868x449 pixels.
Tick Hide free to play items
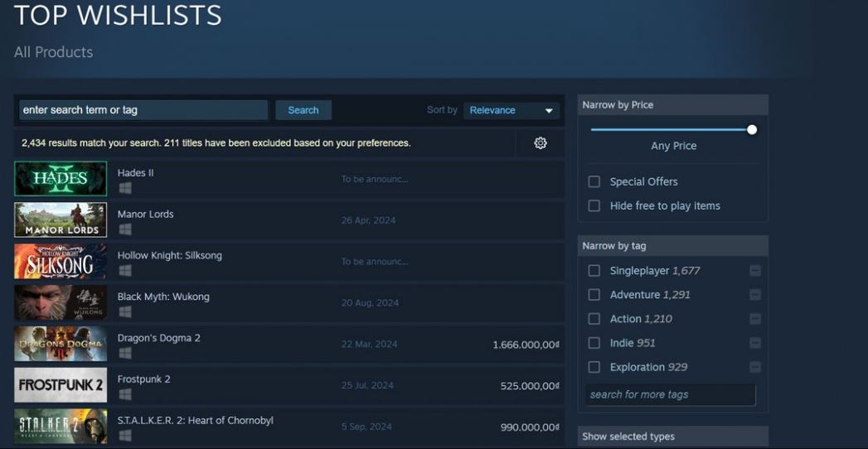pyautogui.click(x=594, y=205)
